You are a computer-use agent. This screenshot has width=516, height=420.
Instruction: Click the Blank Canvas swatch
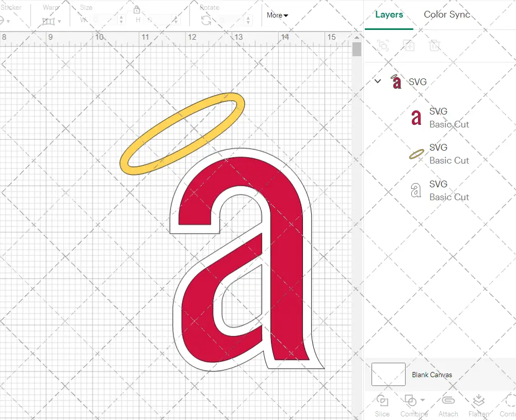click(389, 374)
